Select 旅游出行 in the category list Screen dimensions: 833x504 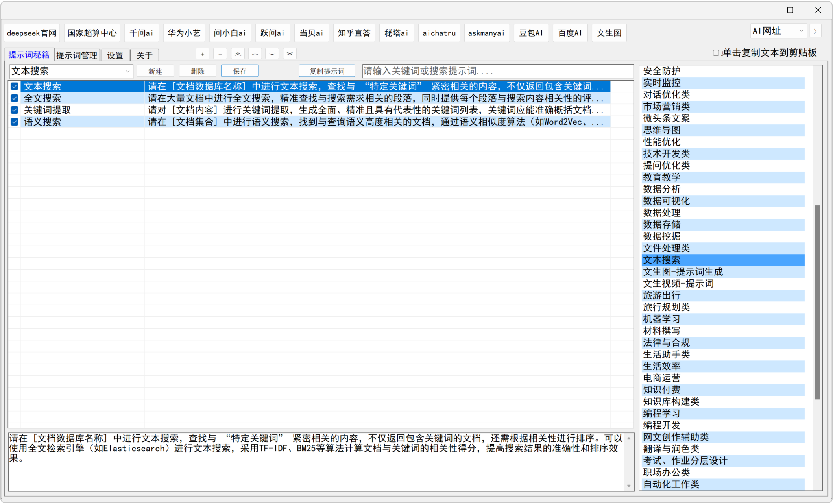point(723,295)
